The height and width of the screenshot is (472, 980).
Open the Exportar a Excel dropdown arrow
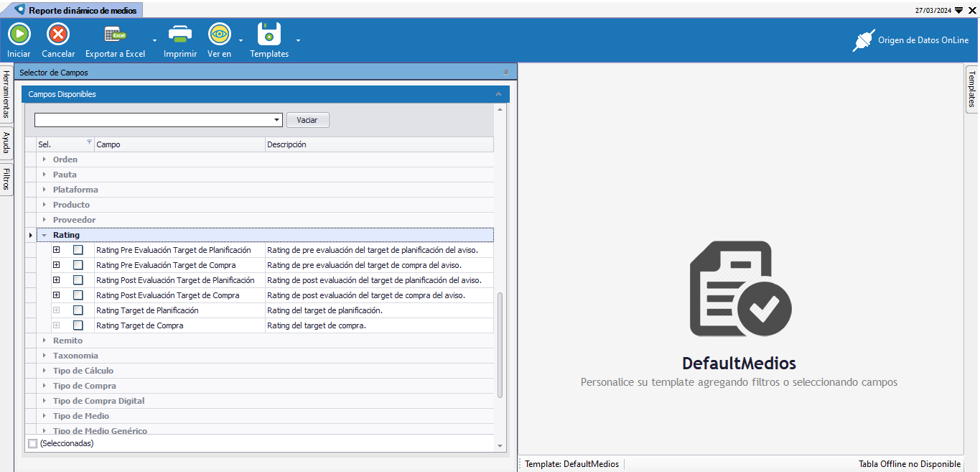coord(154,40)
